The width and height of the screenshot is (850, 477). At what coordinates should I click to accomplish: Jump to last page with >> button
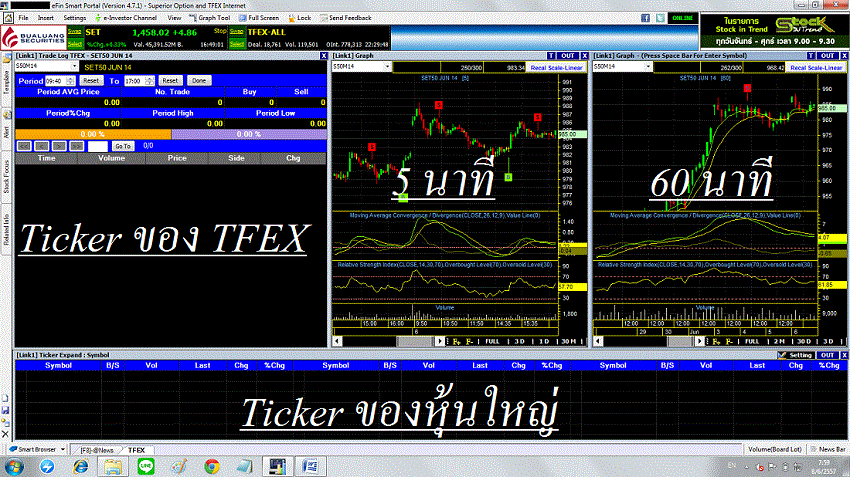(76, 146)
